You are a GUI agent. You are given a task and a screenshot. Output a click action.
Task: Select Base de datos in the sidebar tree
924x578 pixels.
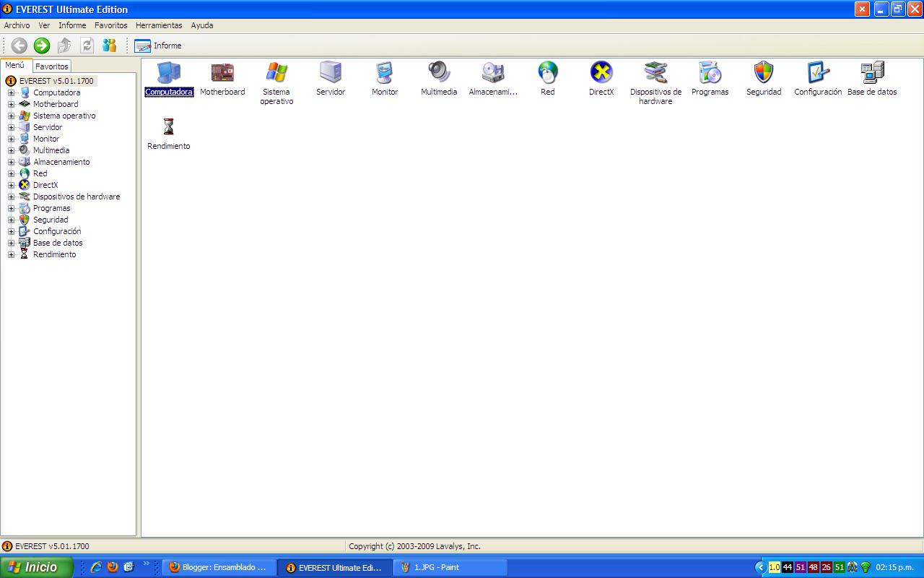point(58,243)
